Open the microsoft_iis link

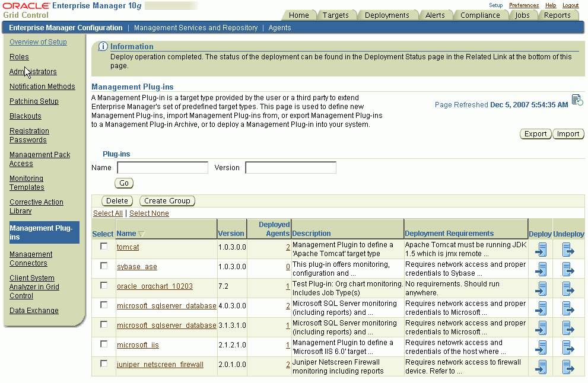click(138, 345)
